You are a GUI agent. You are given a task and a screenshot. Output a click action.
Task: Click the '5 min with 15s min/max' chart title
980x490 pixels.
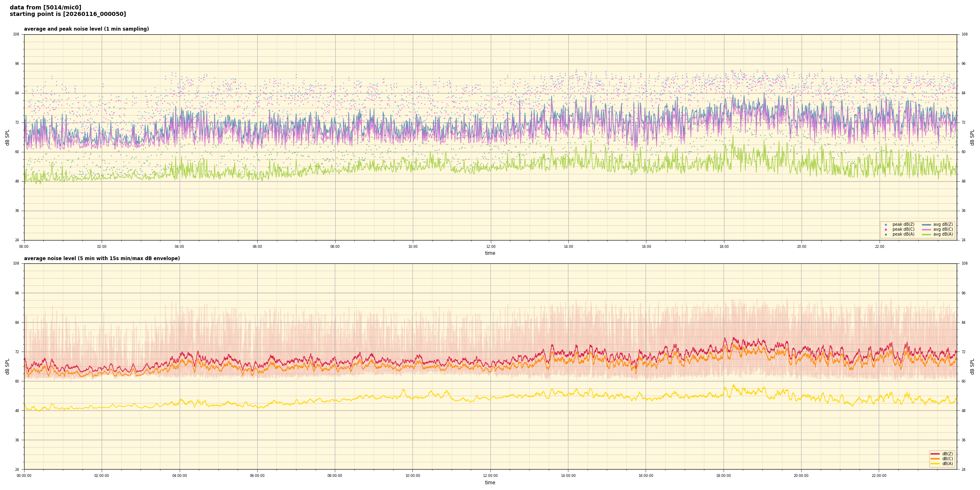[102, 258]
